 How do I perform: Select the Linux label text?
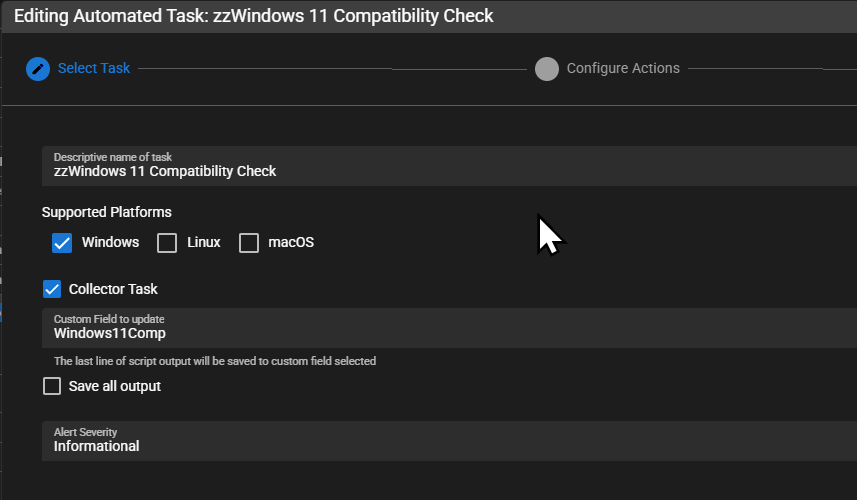[x=204, y=242]
